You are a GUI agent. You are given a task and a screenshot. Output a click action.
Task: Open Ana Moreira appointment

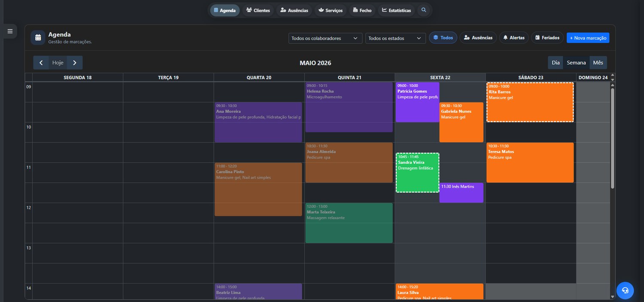coord(258,122)
